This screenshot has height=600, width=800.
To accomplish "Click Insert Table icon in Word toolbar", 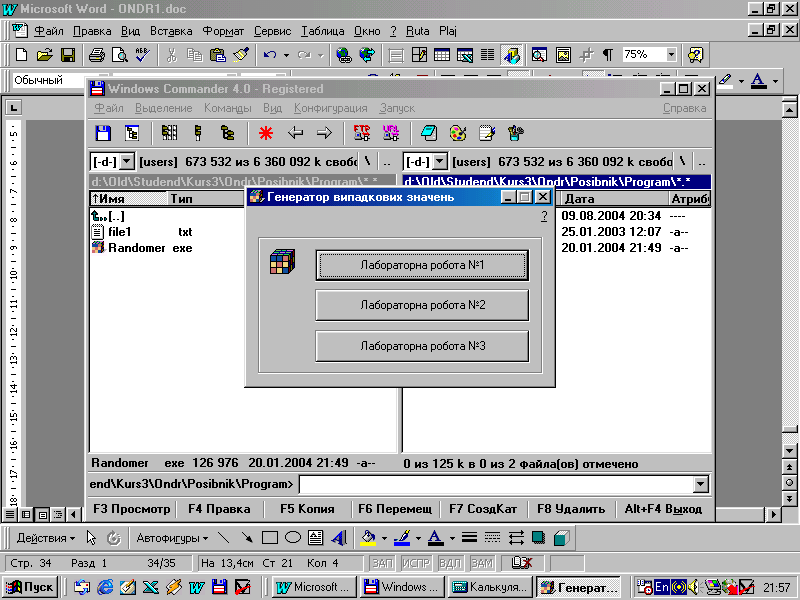I will tap(441, 55).
